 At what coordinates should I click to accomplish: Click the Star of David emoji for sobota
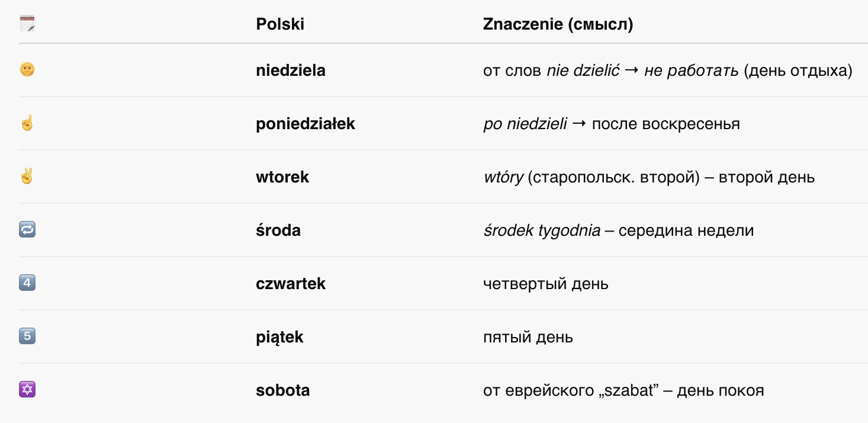27,390
